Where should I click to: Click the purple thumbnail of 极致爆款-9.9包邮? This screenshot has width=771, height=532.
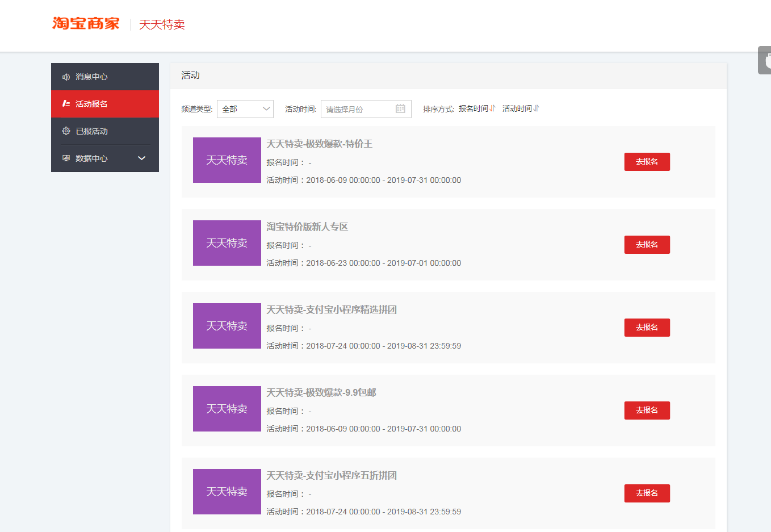(x=227, y=409)
